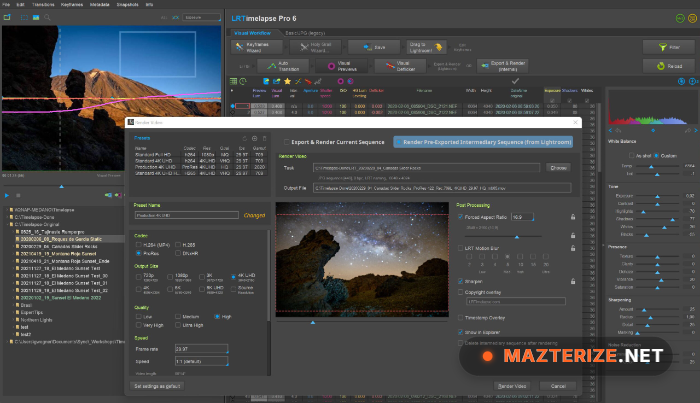Open Forced Aspect Ratio dropdown

[x=522, y=217]
